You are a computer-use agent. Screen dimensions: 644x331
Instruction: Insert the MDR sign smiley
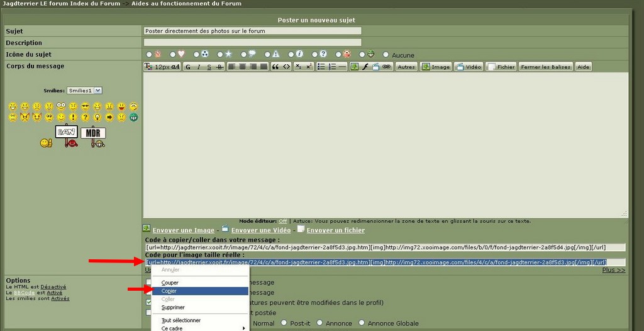pos(94,137)
